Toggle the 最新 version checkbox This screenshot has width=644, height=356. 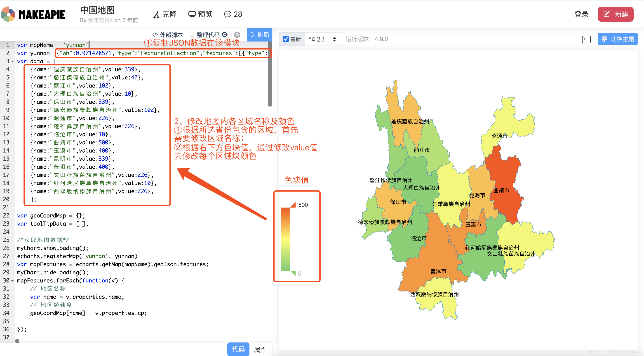pos(286,39)
